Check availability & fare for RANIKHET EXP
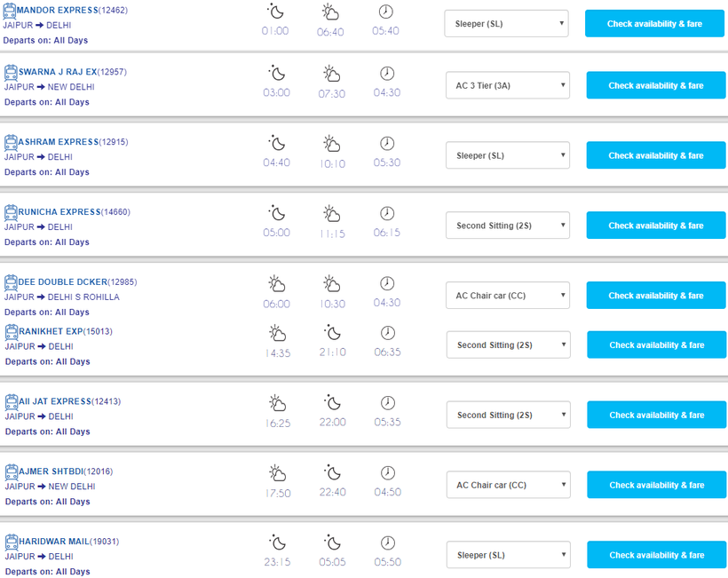 click(x=656, y=344)
